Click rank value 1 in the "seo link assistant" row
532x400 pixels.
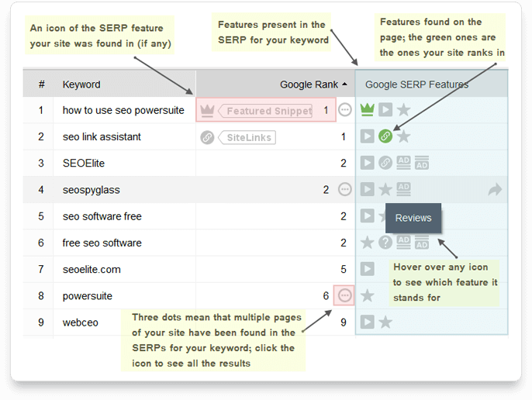344,136
